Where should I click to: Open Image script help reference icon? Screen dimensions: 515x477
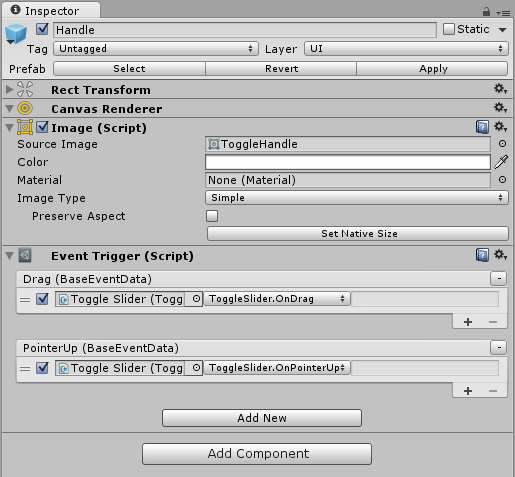482,127
